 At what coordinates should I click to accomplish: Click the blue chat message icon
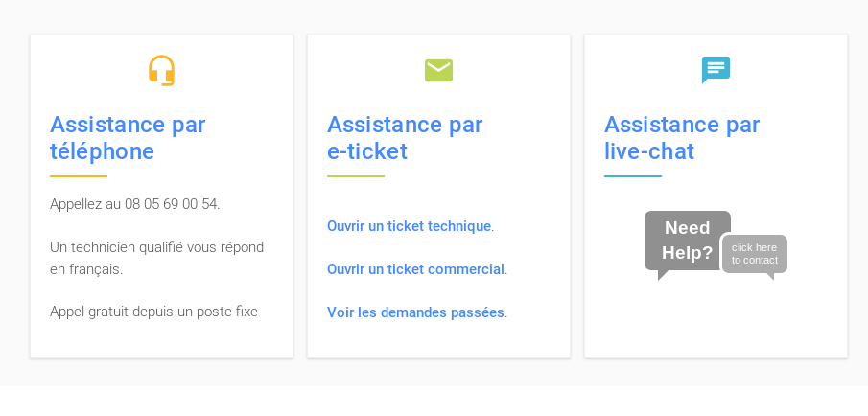coord(716,69)
